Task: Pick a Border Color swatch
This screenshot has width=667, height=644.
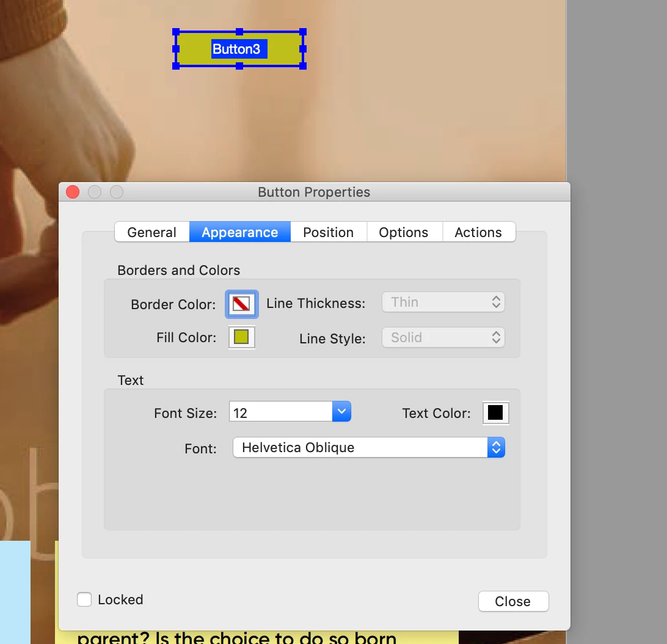Action: coord(242,304)
